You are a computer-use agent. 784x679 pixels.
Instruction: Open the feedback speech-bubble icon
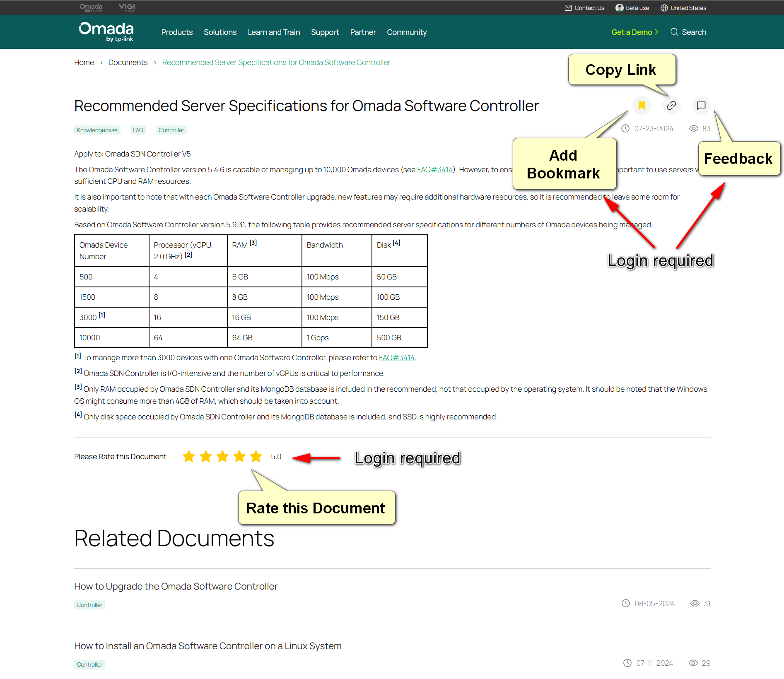pyautogui.click(x=701, y=106)
